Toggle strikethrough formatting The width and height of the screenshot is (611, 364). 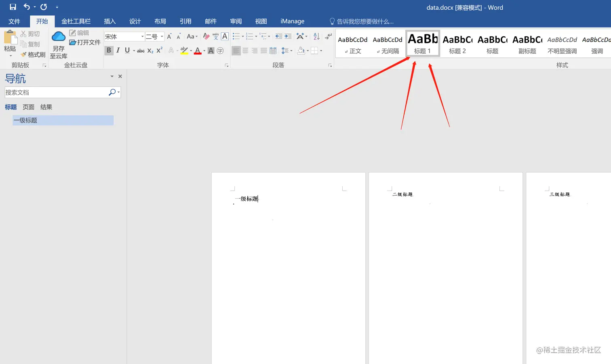click(141, 50)
